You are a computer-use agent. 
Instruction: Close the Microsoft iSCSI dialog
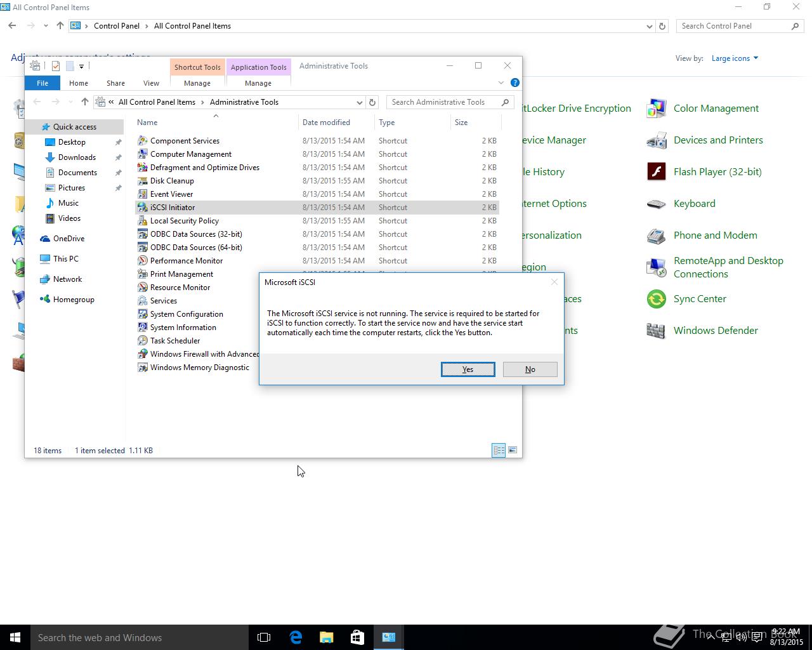point(554,282)
